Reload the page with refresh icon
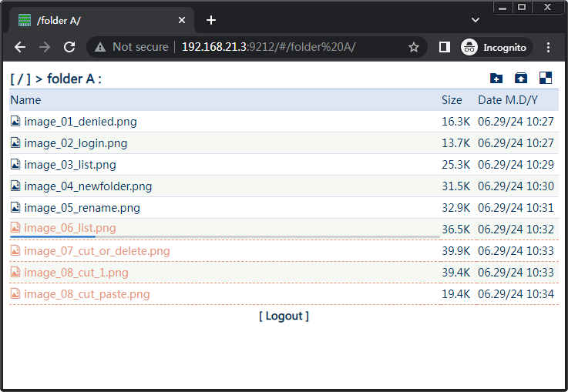The image size is (568, 392). [69, 47]
